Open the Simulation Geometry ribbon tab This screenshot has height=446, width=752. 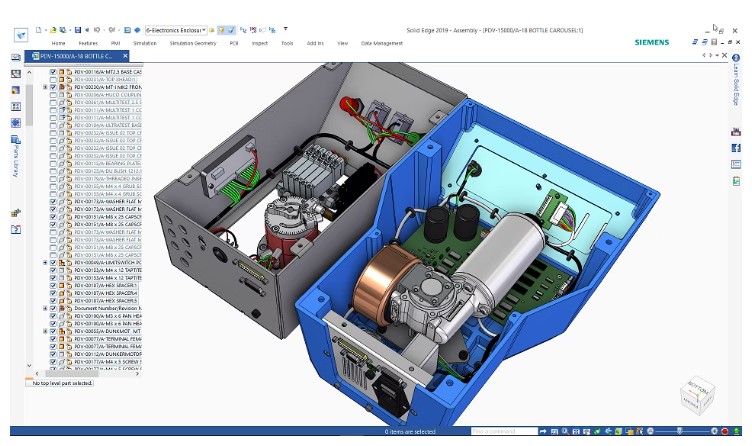193,43
